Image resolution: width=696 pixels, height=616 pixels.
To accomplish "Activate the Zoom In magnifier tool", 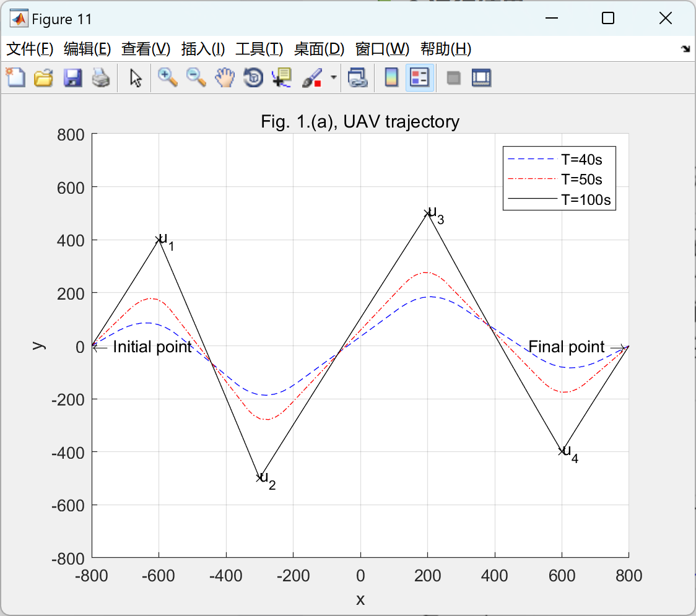I will (168, 77).
